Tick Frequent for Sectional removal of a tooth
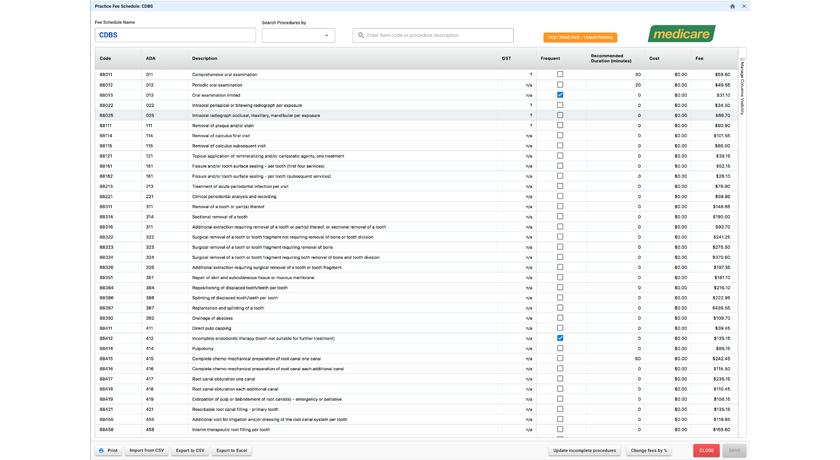The height and width of the screenshot is (460, 840). pyautogui.click(x=560, y=216)
